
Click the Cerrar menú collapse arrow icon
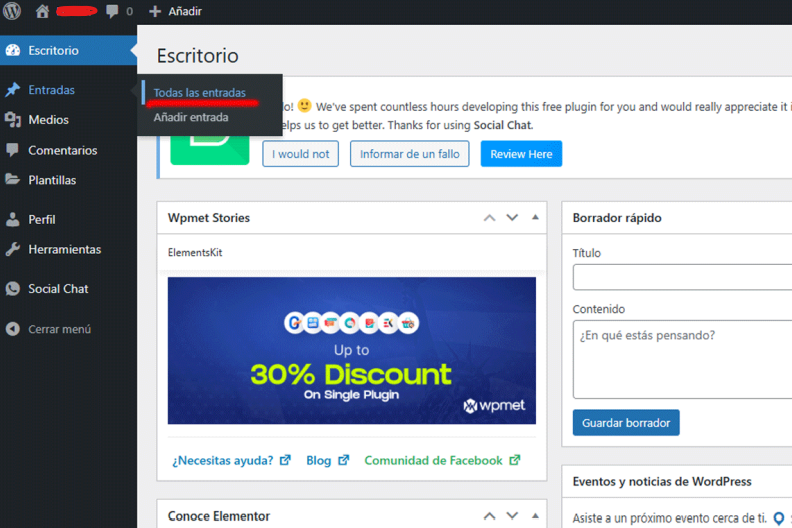pos(13,329)
